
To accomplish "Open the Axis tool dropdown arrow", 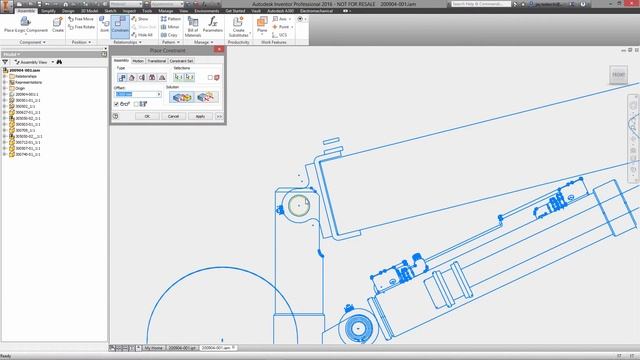I will pos(290,19).
